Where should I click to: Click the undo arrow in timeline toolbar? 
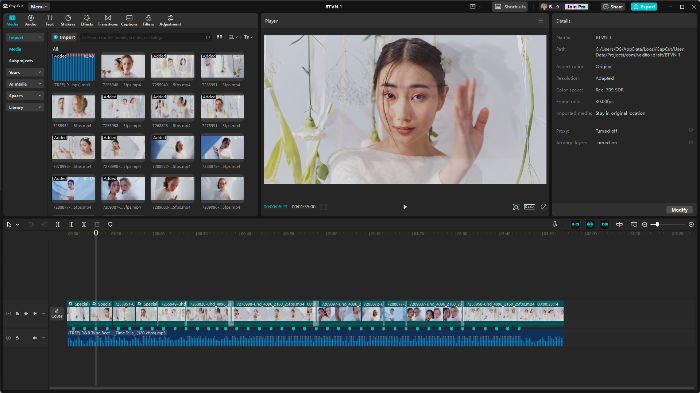[x=31, y=224]
